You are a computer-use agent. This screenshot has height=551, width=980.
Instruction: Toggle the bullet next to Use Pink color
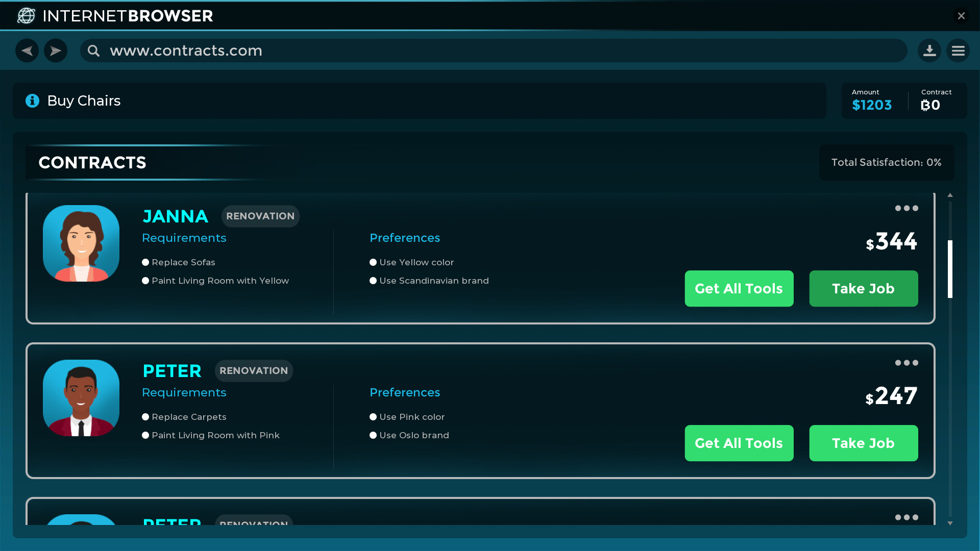tap(373, 416)
